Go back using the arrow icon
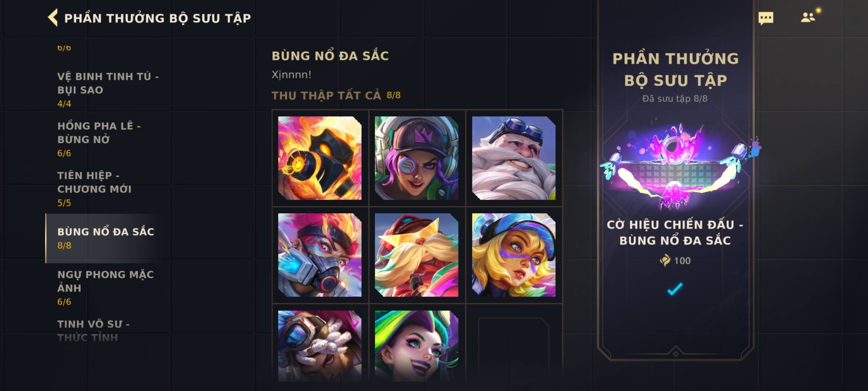Screen dimensions: 868x391 [53, 18]
